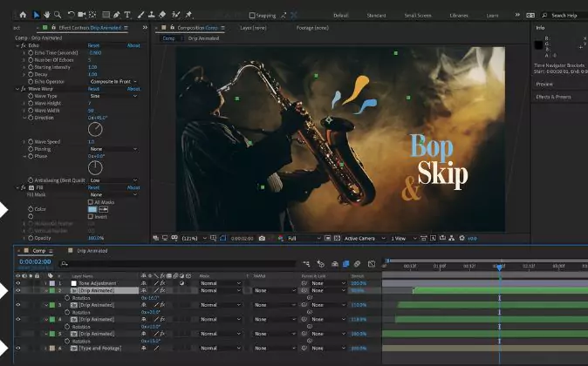Open the Fill Mask None dropdown
Screen dimensions: 588x366
pyautogui.click(x=113, y=195)
